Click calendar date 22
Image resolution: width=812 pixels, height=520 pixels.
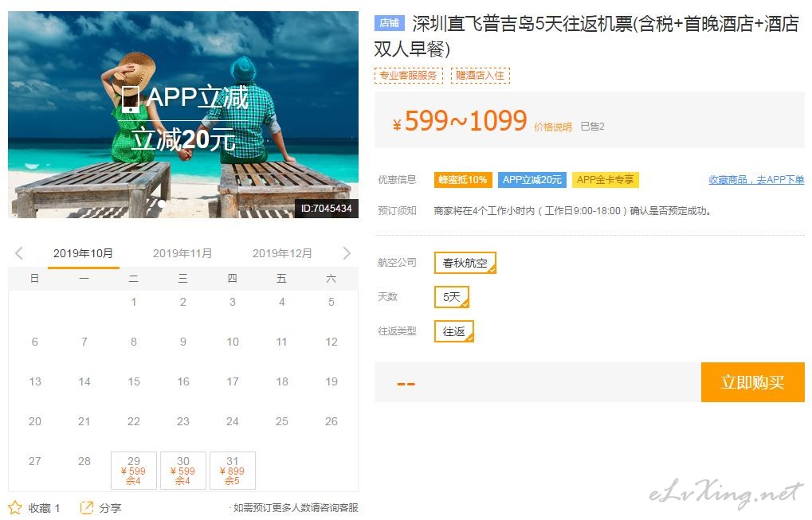pos(134,421)
